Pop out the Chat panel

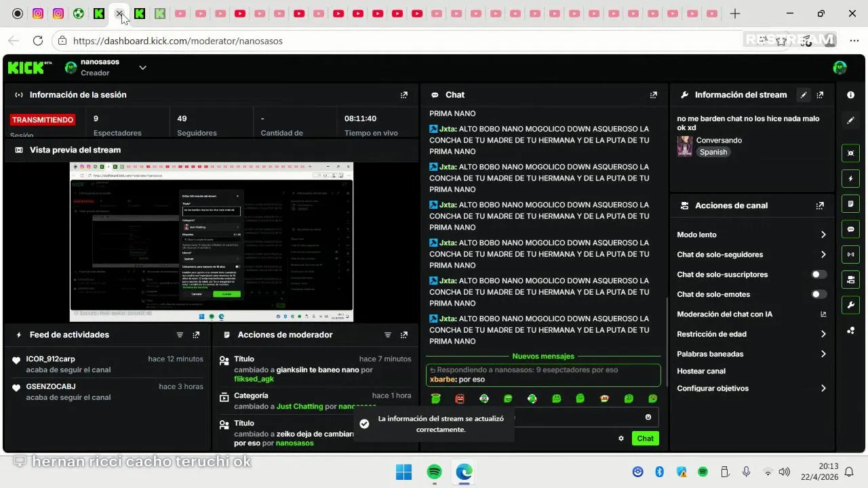(654, 95)
